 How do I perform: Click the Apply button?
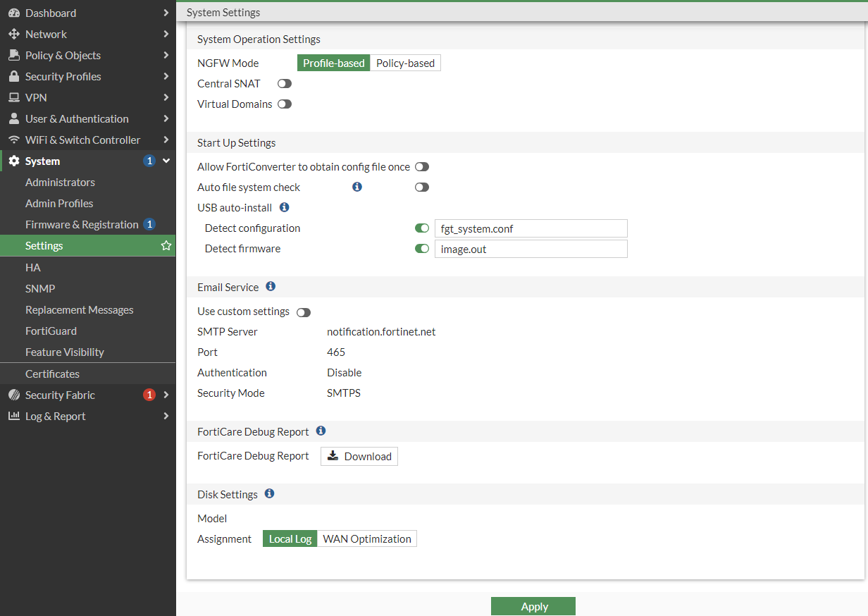click(x=533, y=606)
